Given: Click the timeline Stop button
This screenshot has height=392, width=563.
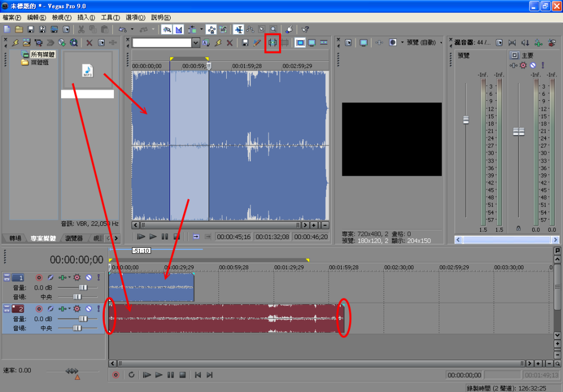Looking at the screenshot, I should [182, 375].
